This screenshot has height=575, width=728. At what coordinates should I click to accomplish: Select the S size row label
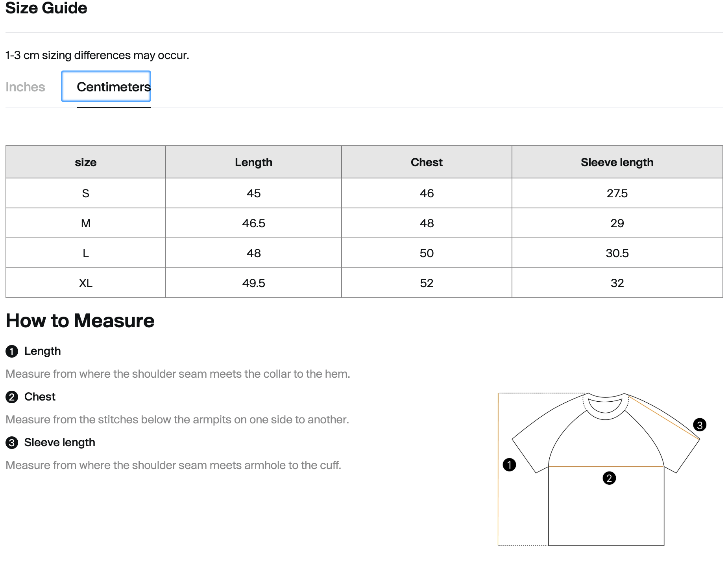(86, 193)
